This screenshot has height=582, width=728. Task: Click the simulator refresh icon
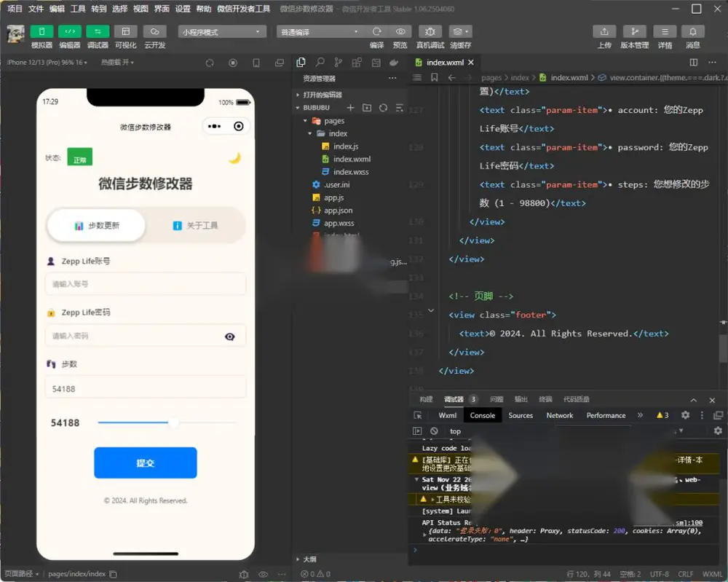[210, 63]
